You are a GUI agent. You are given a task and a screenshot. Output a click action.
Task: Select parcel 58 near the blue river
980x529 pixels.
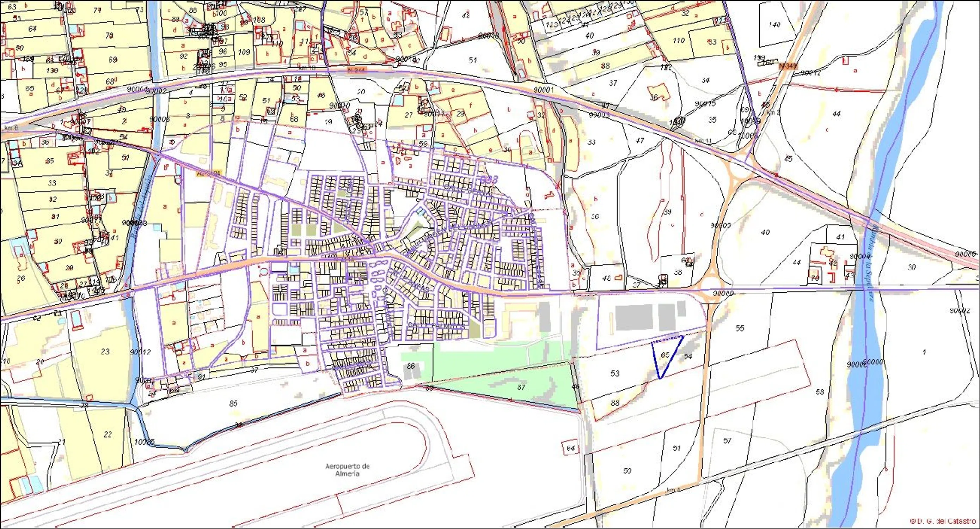pos(820,391)
